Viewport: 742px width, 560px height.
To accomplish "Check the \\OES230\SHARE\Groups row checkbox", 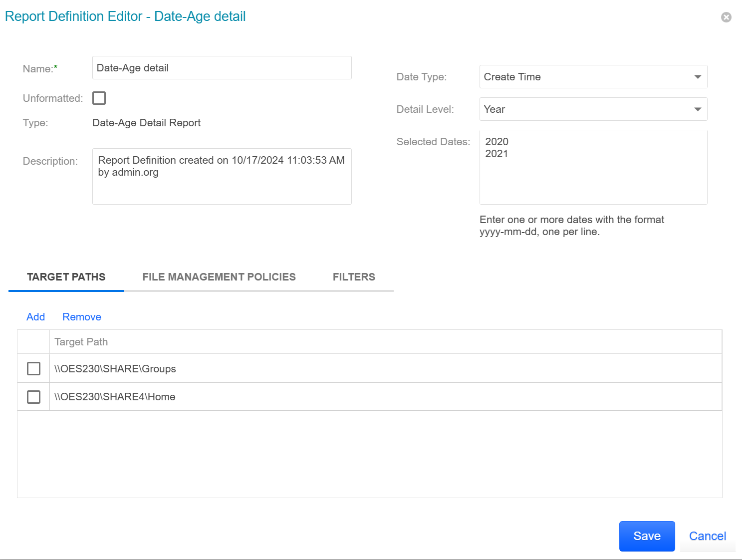I will [33, 368].
